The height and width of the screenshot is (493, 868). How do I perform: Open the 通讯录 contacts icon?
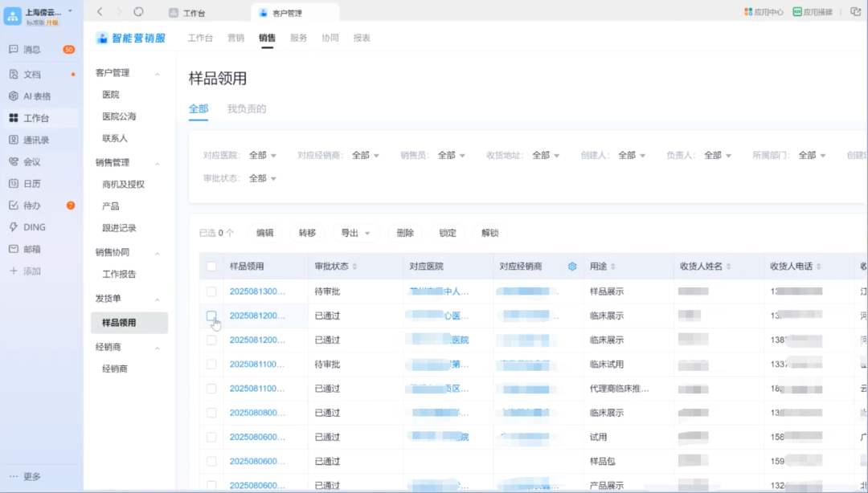click(x=14, y=140)
